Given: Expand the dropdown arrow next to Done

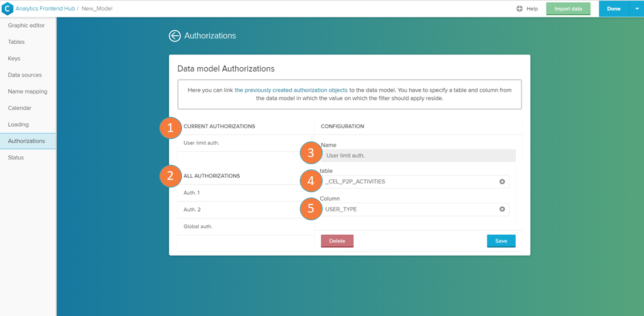Looking at the screenshot, I should coord(636,9).
